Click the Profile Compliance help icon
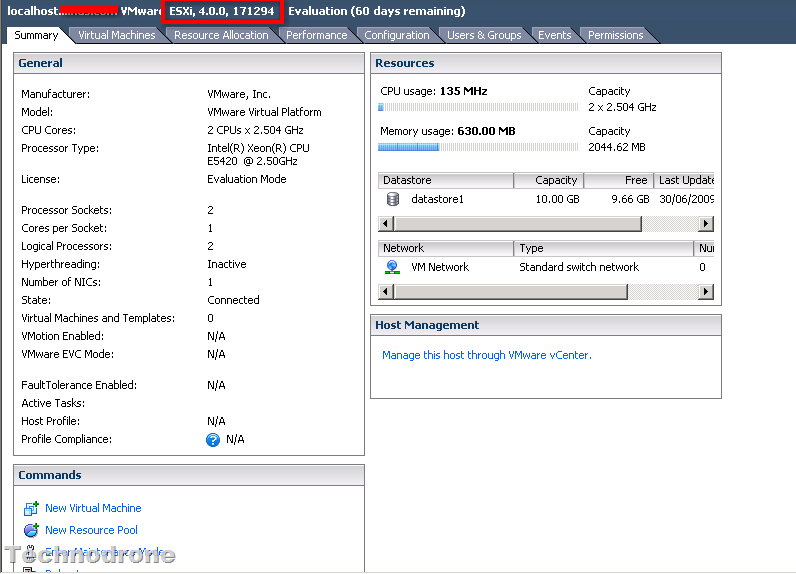796x574 pixels. click(213, 440)
